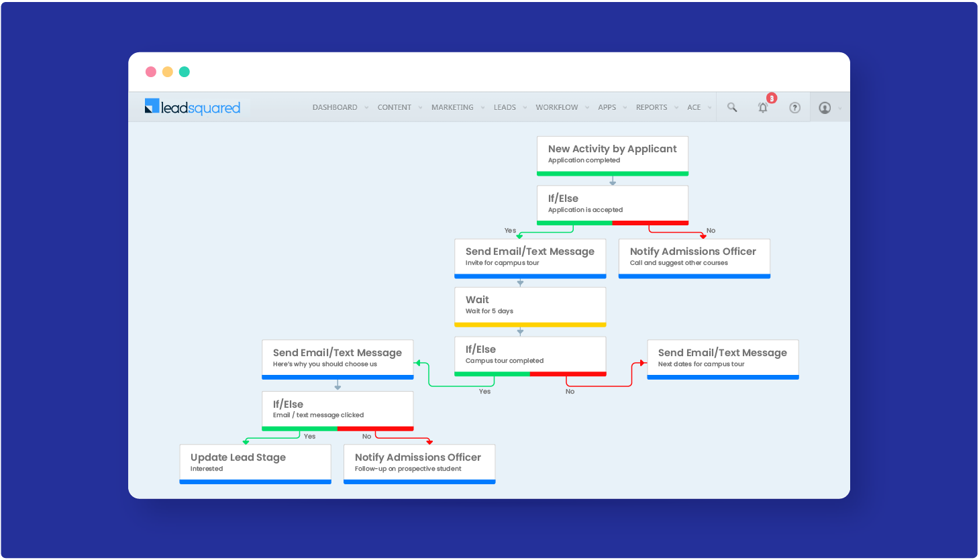Screen dimensions: 979x560
Task: Open the search magnifier icon
Action: pyautogui.click(x=732, y=107)
